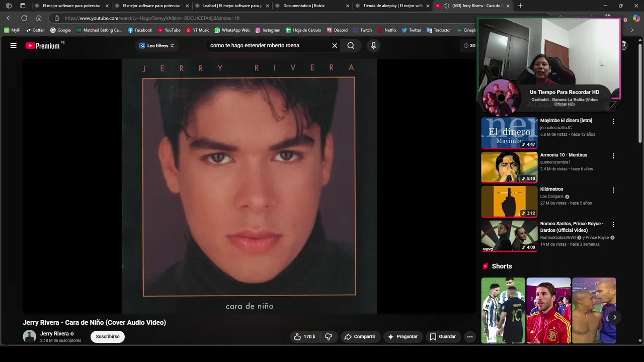Open a new browser tab
Screen dimensions: 644x362
pyautogui.click(x=520, y=6)
